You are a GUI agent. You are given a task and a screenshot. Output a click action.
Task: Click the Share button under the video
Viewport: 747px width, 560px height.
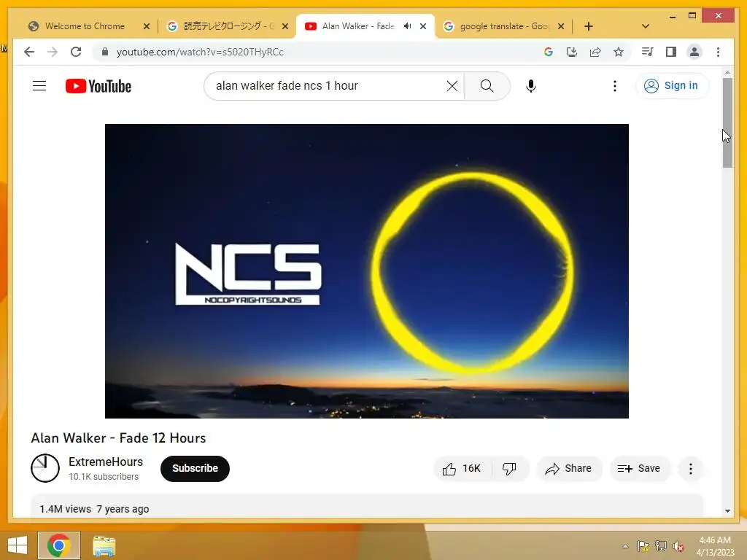point(569,469)
